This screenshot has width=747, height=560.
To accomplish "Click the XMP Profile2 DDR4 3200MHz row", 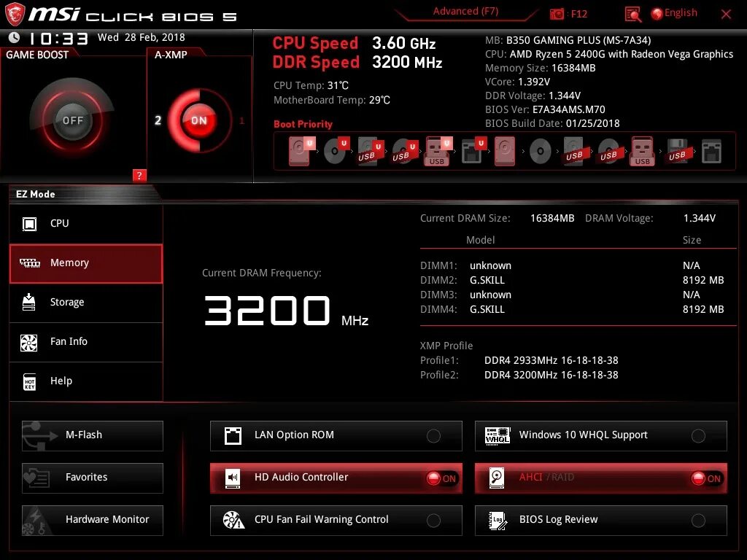I will [x=519, y=376].
